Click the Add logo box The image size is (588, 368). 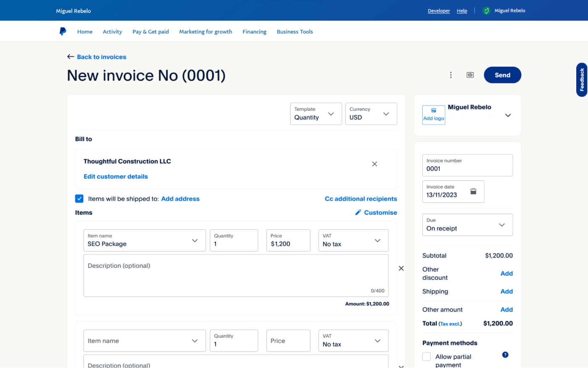tap(433, 115)
